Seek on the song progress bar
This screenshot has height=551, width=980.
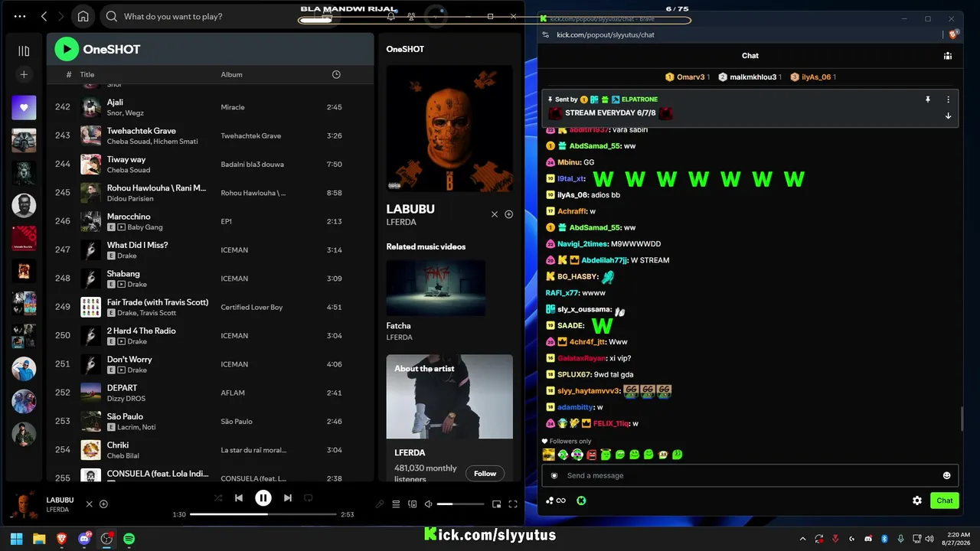(263, 514)
